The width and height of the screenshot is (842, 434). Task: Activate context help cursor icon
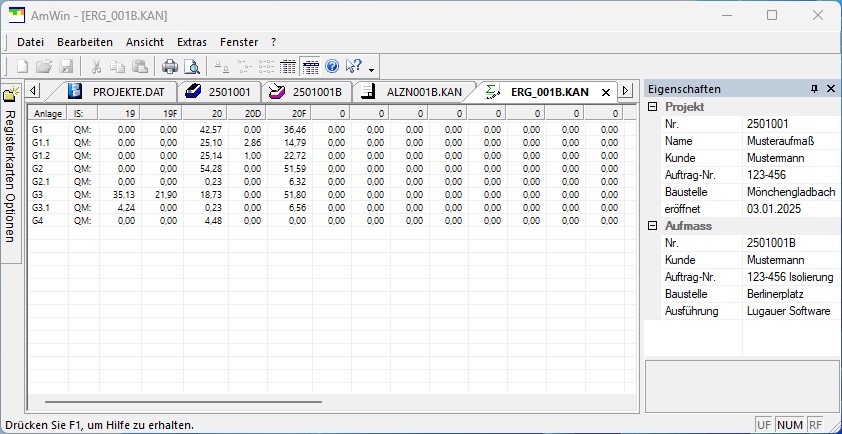click(354, 67)
